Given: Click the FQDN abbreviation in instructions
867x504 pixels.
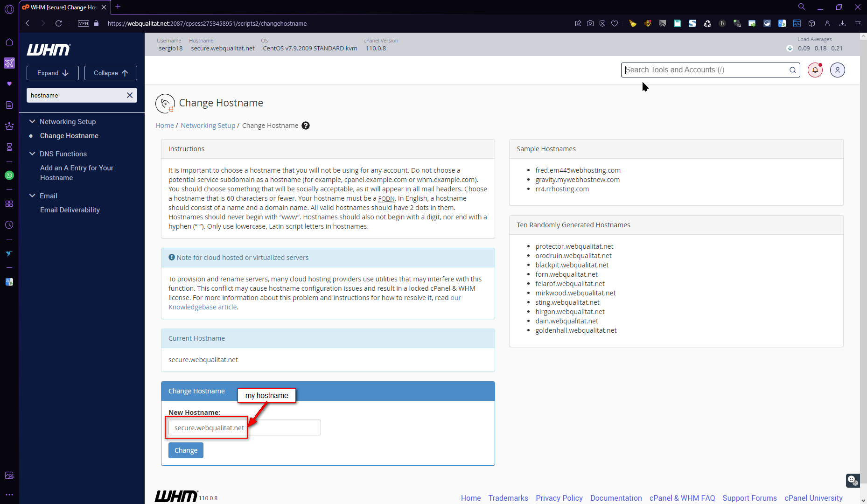Looking at the screenshot, I should click(386, 198).
